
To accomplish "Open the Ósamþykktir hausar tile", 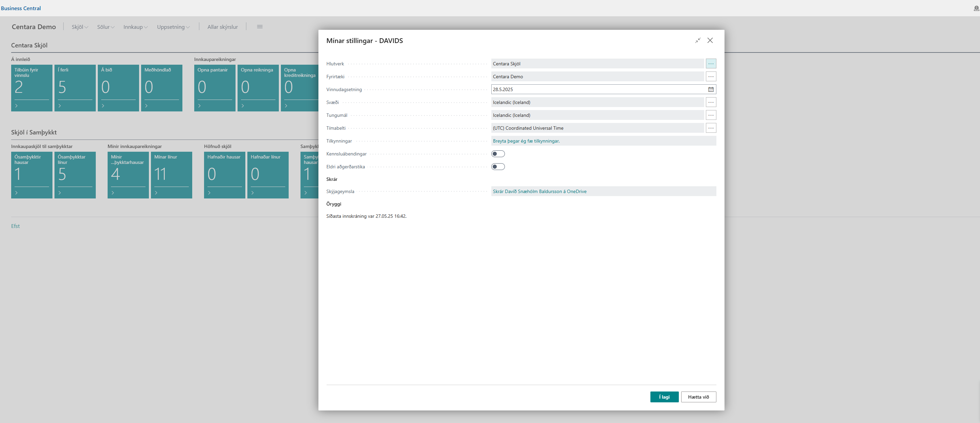I will 31,175.
